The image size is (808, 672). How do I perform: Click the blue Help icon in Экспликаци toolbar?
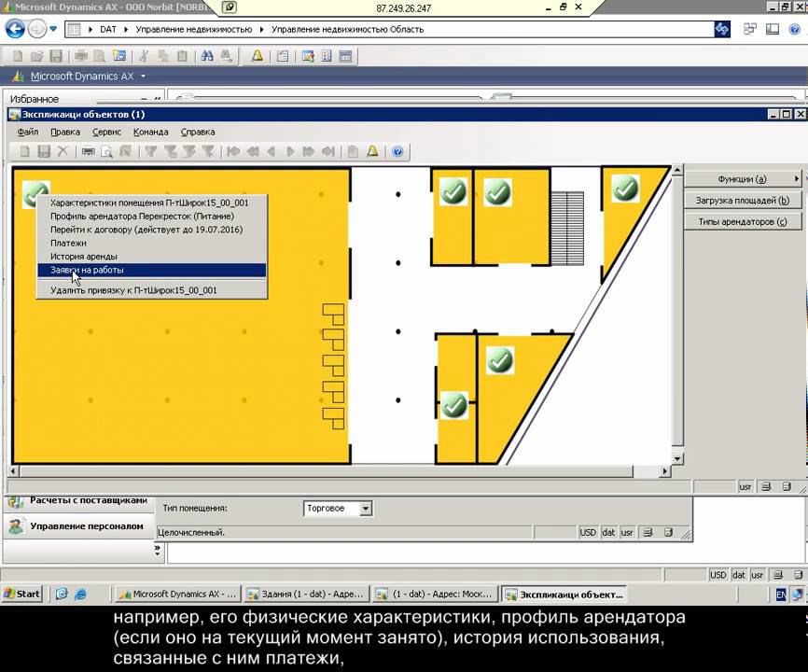397,151
